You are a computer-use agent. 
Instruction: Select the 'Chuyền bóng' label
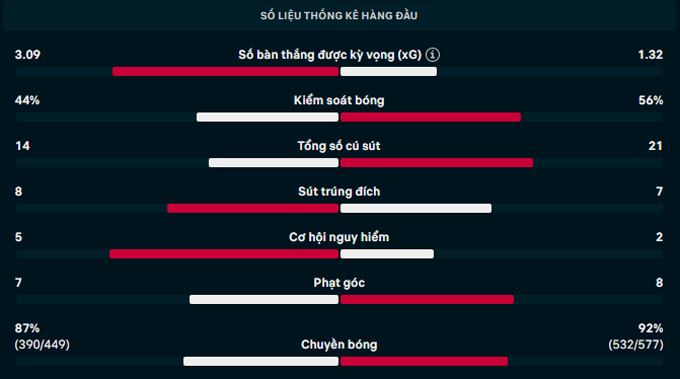[339, 345]
